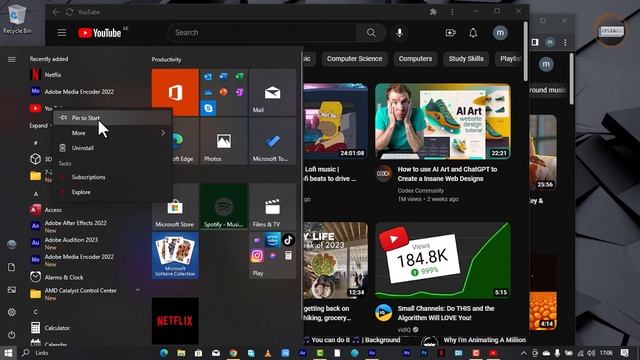
Task: Open the Codex Community channel link
Action: (420, 191)
